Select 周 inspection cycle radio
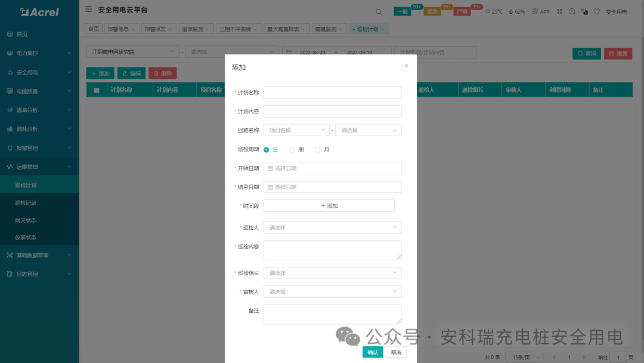The width and height of the screenshot is (644, 363). [292, 150]
